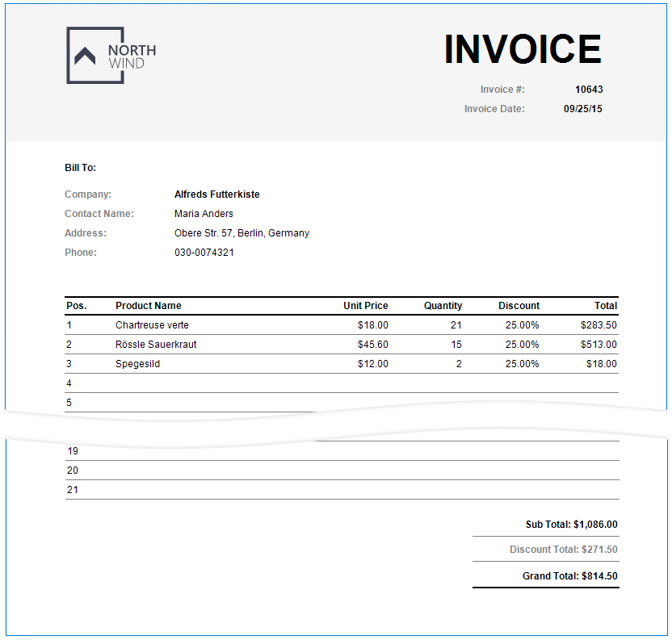This screenshot has width=672, height=640.
Task: Click the North Wind logo
Action: tap(110, 53)
